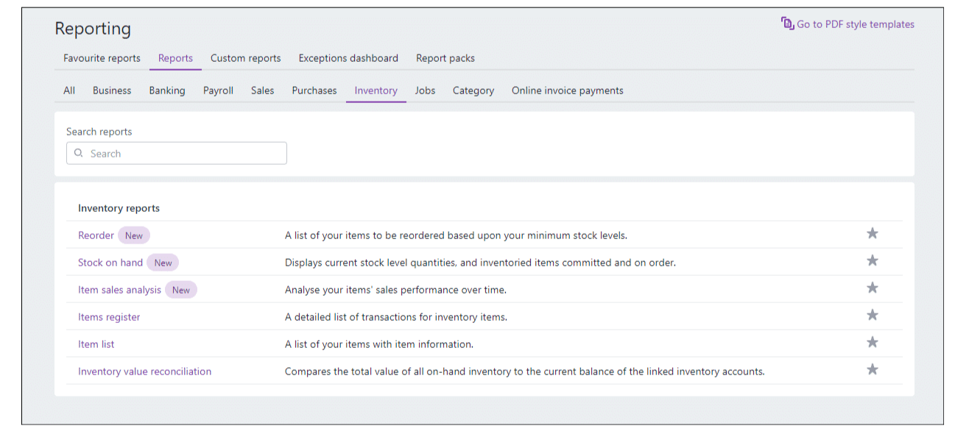Click the Search reports label
The height and width of the screenshot is (448, 980).
click(99, 132)
